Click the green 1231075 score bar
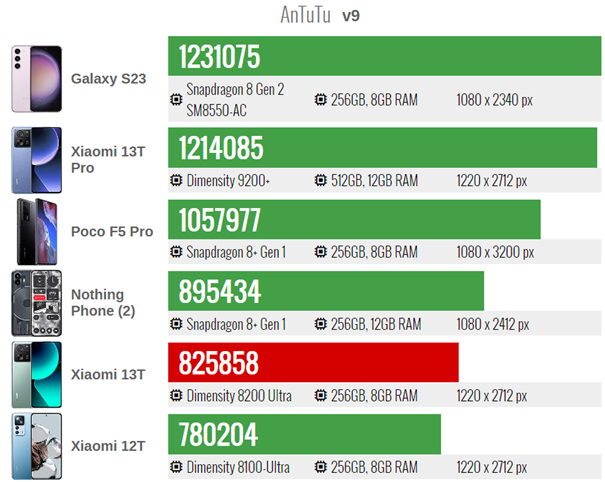 pyautogui.click(x=385, y=56)
